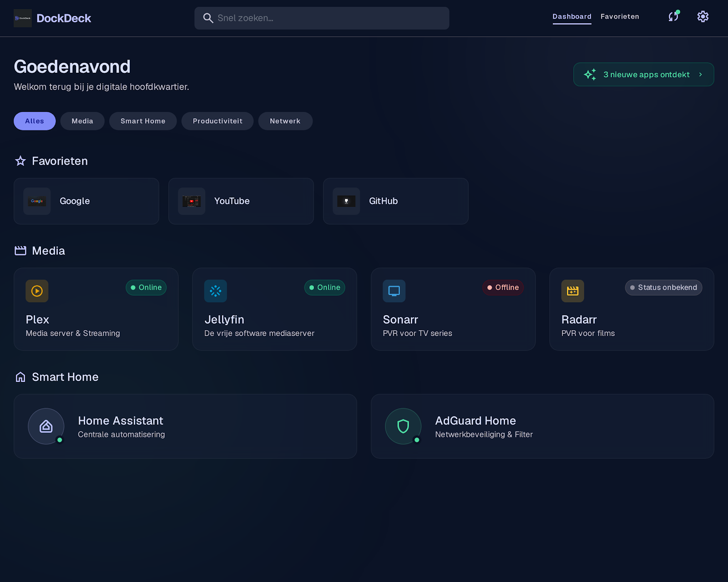Click the Home Assistant house icon
The width and height of the screenshot is (728, 582).
[46, 426]
